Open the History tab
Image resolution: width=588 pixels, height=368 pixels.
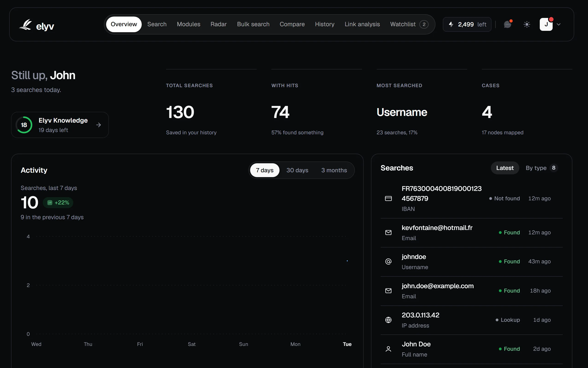click(325, 24)
